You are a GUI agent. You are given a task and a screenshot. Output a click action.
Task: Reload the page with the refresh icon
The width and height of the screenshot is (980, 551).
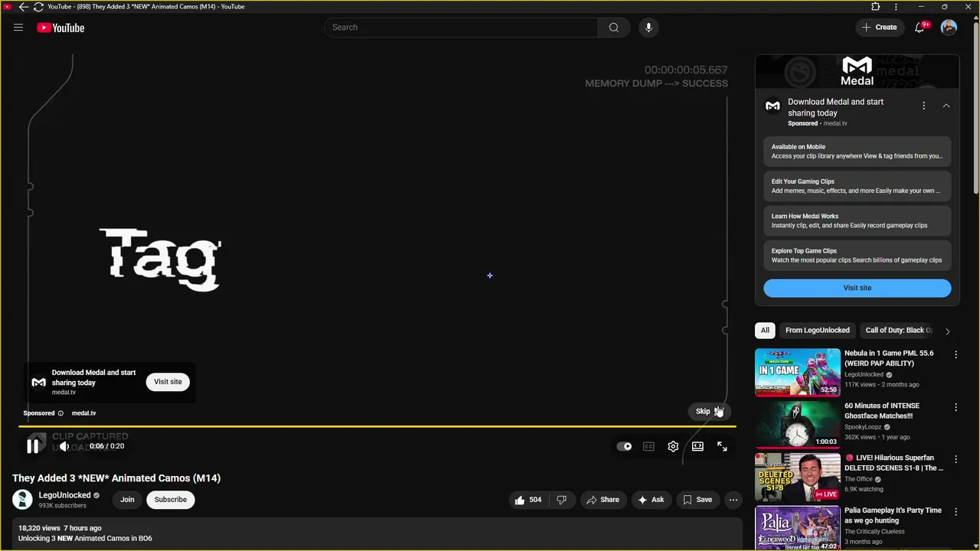point(38,7)
